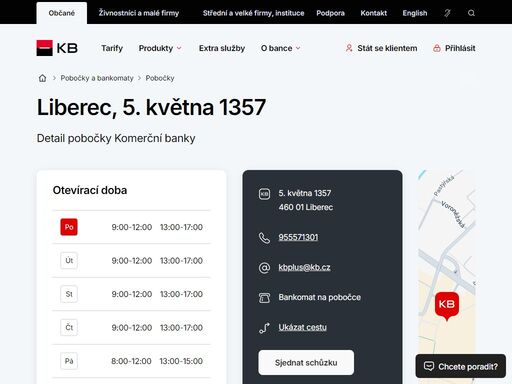Image resolution: width=512 pixels, height=384 pixels.
Task: Select Friday Pá day badge
Action: tap(69, 361)
